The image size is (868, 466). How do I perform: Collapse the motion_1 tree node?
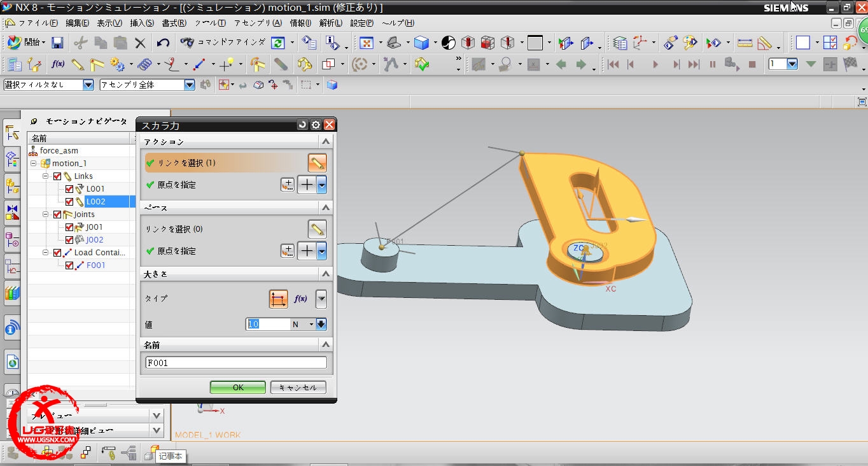pyautogui.click(x=34, y=164)
